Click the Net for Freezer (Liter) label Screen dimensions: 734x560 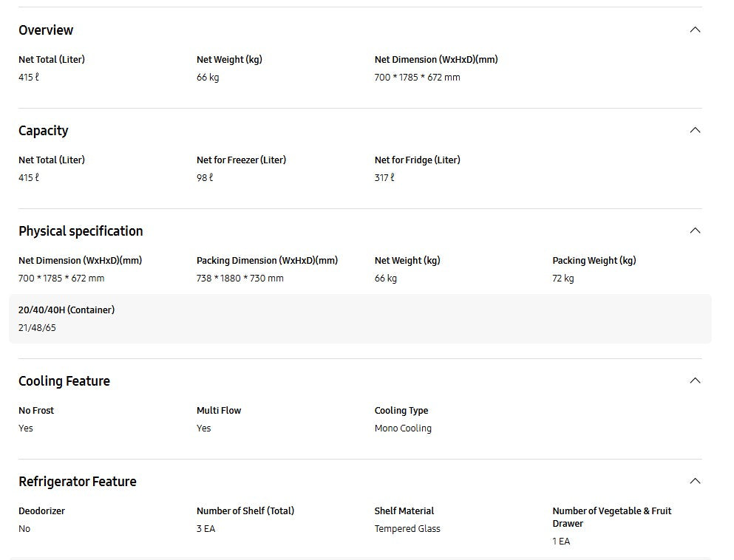click(241, 160)
